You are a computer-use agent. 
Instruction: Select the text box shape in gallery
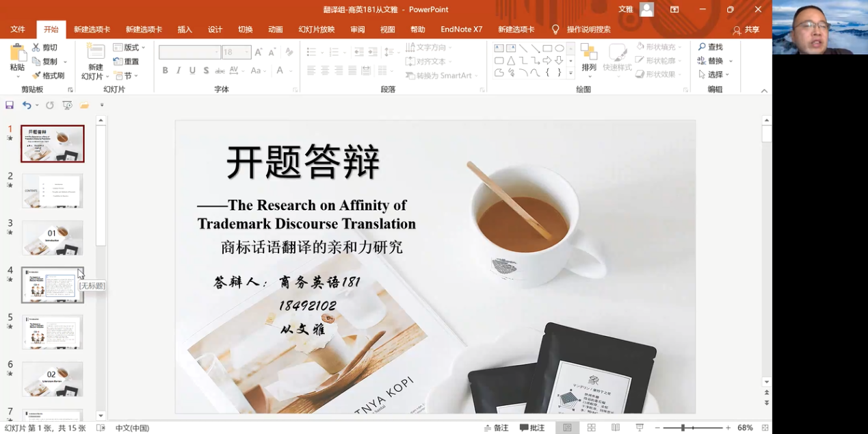pyautogui.click(x=499, y=48)
